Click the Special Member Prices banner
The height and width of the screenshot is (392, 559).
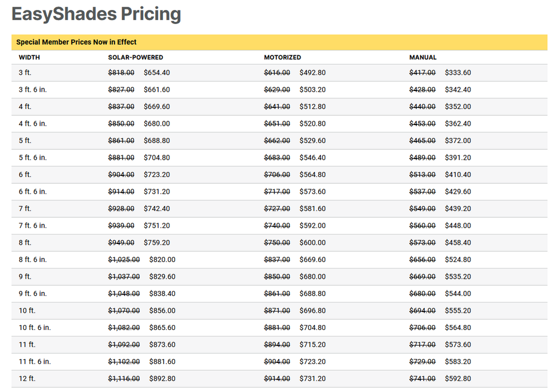[76, 42]
